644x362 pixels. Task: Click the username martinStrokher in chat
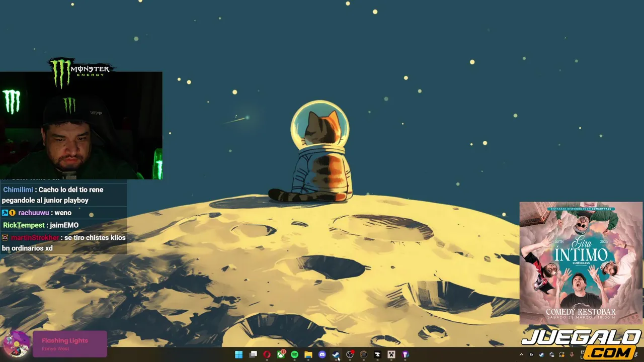[35, 238]
